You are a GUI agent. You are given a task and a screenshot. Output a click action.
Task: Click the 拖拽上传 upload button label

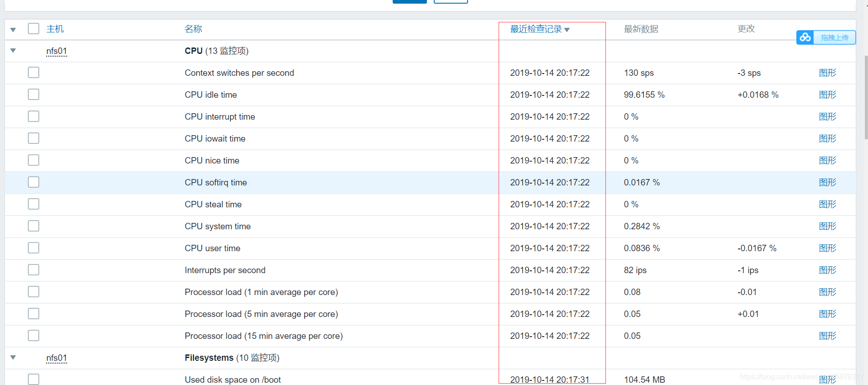835,37
